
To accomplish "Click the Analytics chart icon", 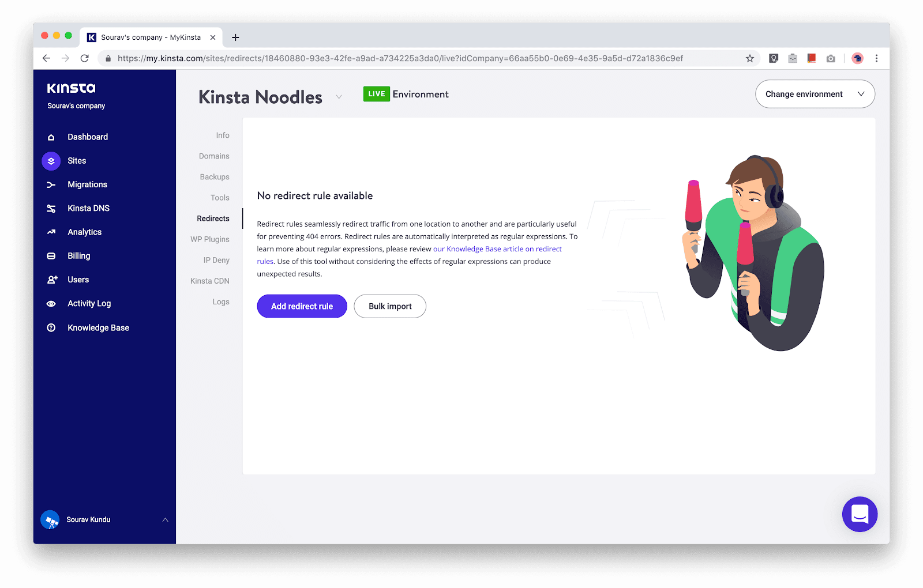I will (x=51, y=232).
